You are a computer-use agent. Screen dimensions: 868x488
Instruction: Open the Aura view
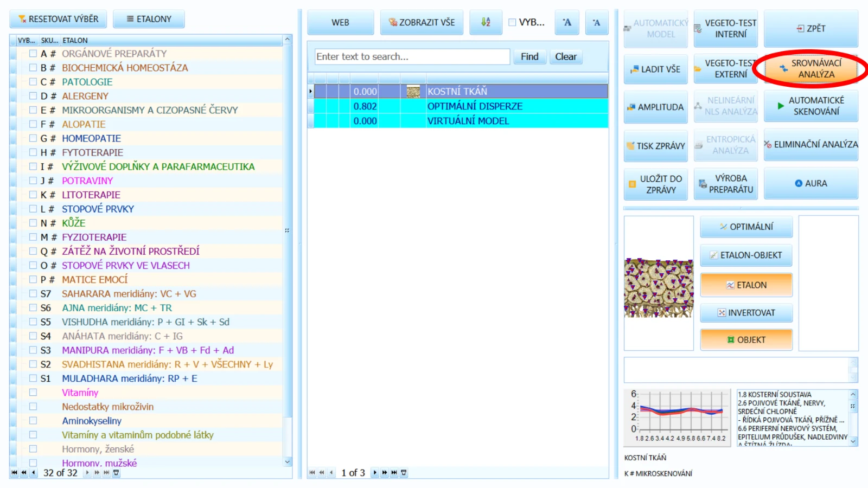click(810, 183)
